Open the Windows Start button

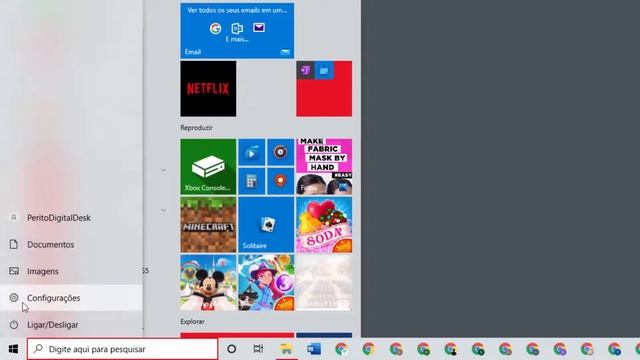tap(13, 349)
